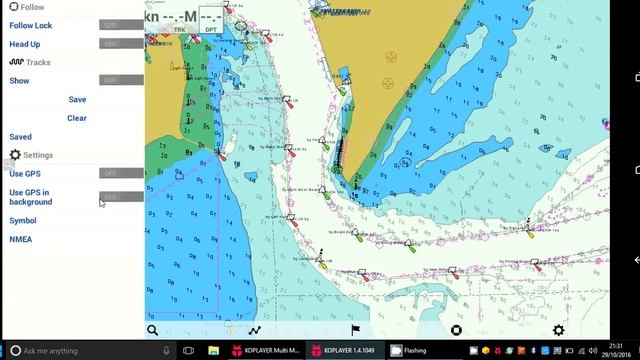The width and height of the screenshot is (640, 360).
Task: Click the Windows Cortana search circle icon
Action: tap(16, 351)
